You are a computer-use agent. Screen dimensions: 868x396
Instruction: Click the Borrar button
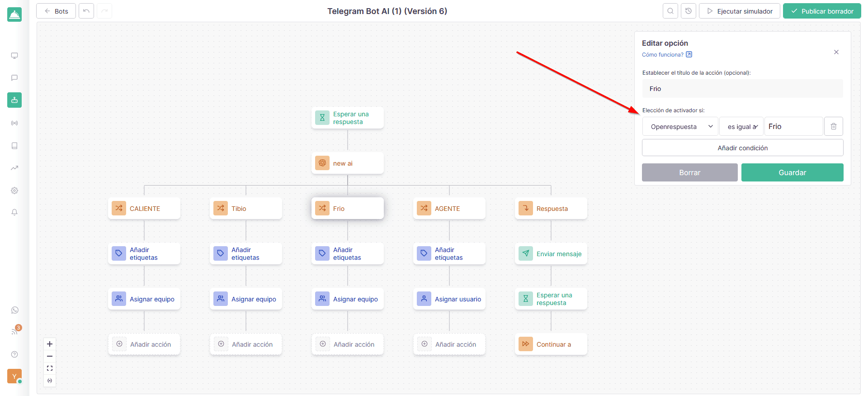[x=690, y=172]
